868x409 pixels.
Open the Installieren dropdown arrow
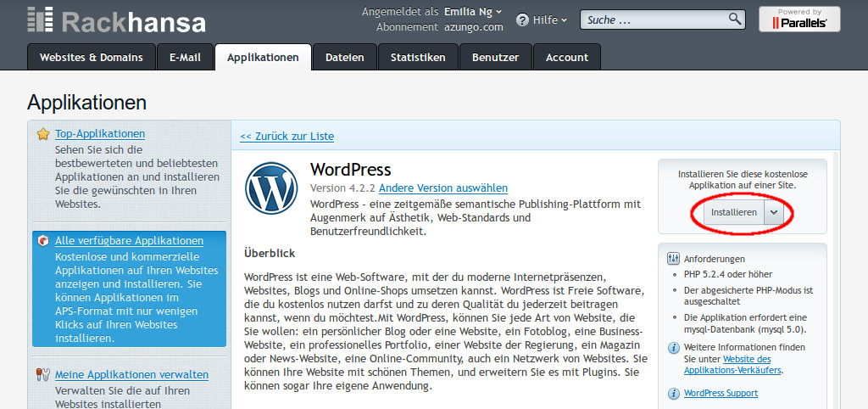[774, 213]
